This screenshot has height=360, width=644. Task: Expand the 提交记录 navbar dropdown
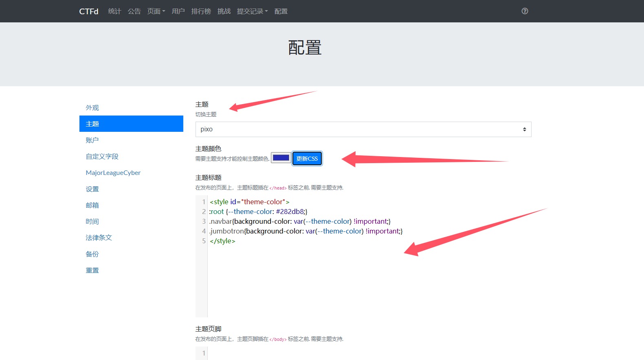[x=253, y=11]
